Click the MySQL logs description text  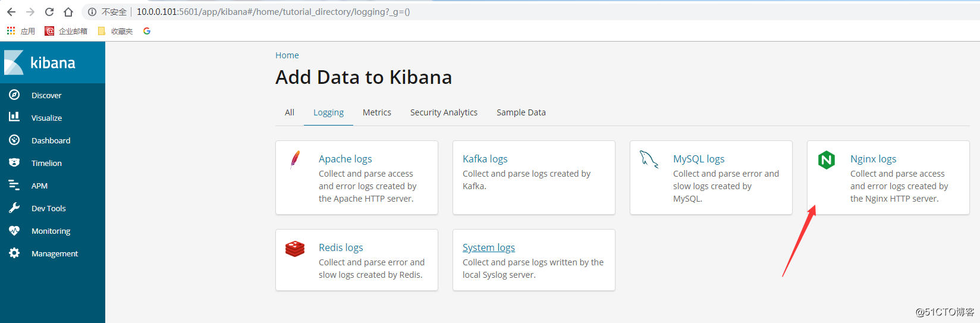tap(726, 186)
